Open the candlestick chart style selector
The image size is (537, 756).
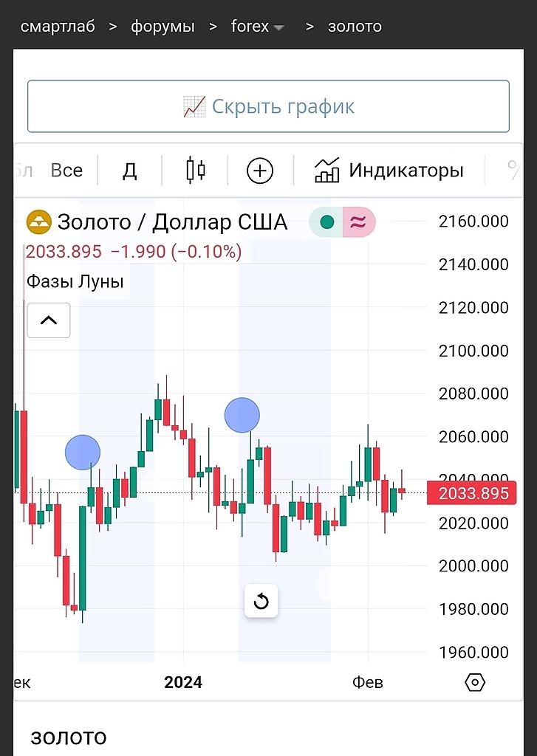click(x=196, y=171)
